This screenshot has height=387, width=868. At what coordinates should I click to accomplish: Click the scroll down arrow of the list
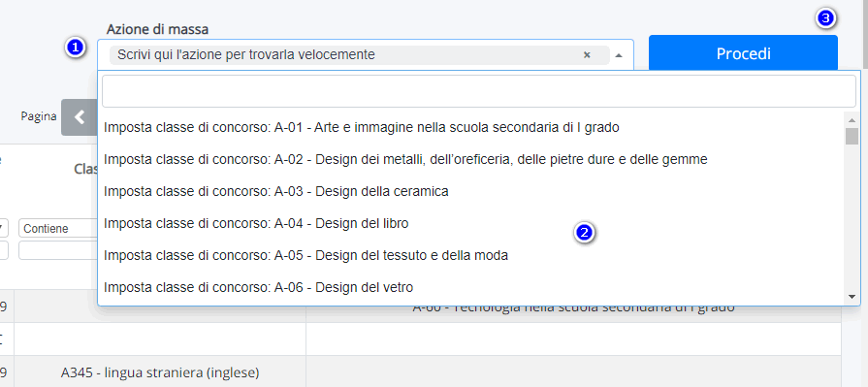[852, 298]
